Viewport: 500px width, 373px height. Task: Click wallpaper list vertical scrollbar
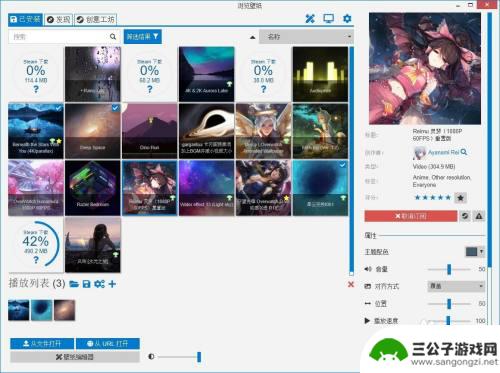pos(351,160)
